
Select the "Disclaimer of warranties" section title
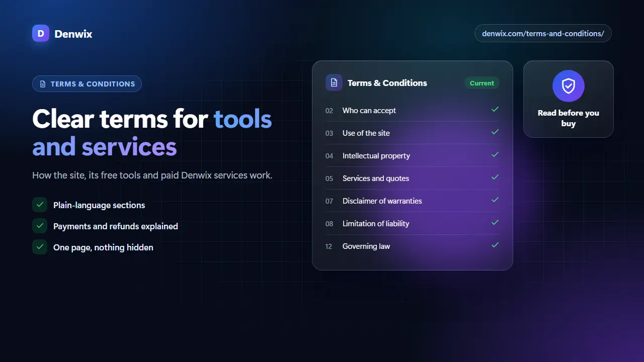point(382,201)
